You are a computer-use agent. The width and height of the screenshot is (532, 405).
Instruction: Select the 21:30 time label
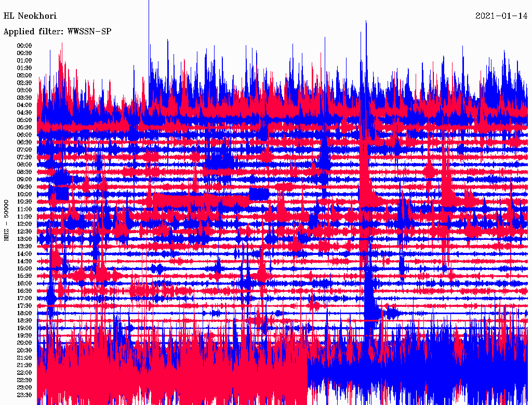pos(24,365)
